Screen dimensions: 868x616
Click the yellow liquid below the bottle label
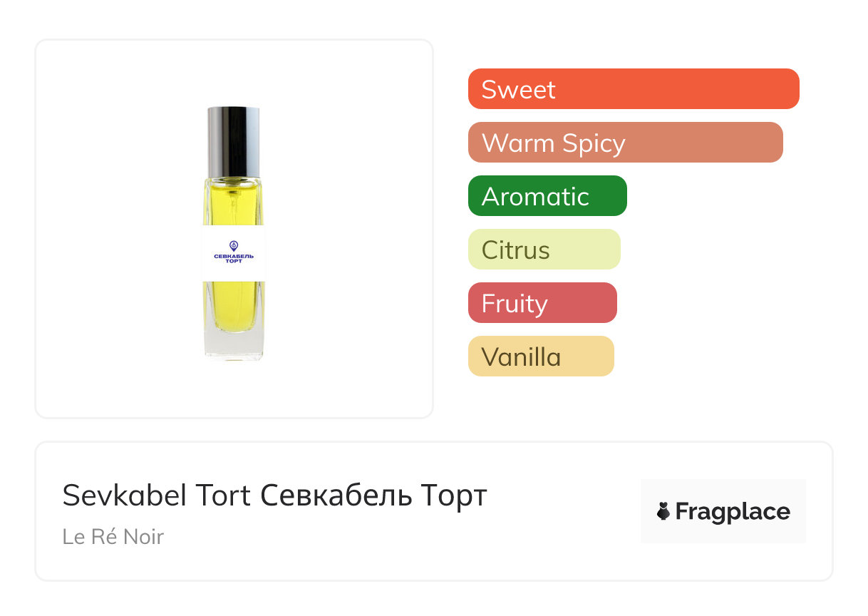[x=234, y=303]
